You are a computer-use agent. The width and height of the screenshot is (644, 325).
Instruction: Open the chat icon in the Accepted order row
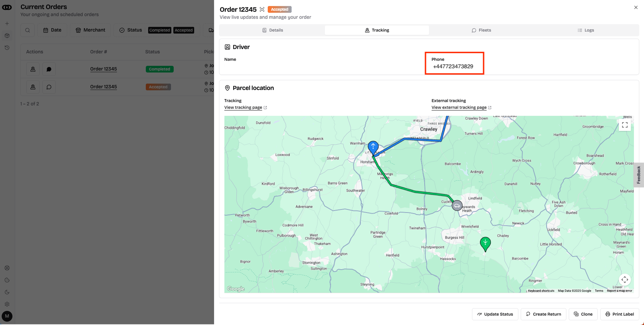click(x=49, y=87)
